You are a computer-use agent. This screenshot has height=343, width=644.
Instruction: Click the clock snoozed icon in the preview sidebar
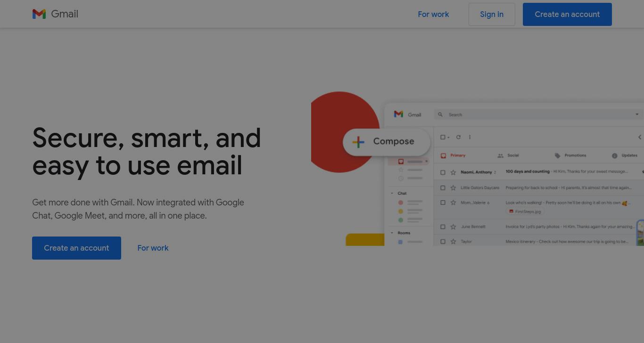pos(401,178)
